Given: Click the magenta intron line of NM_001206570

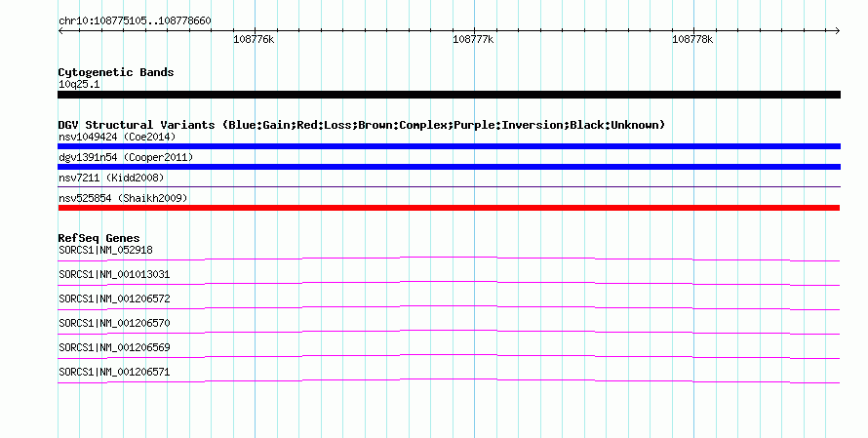Looking at the screenshot, I should 449,330.
